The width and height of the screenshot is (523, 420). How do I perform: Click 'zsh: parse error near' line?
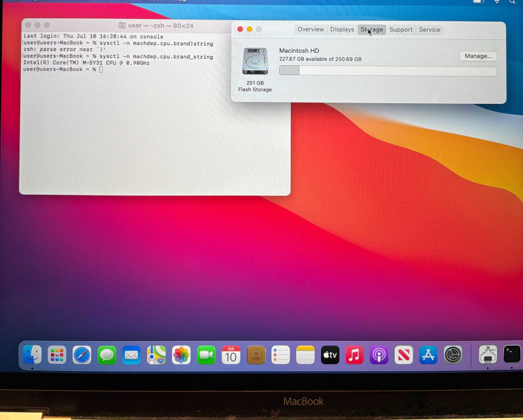[65, 50]
